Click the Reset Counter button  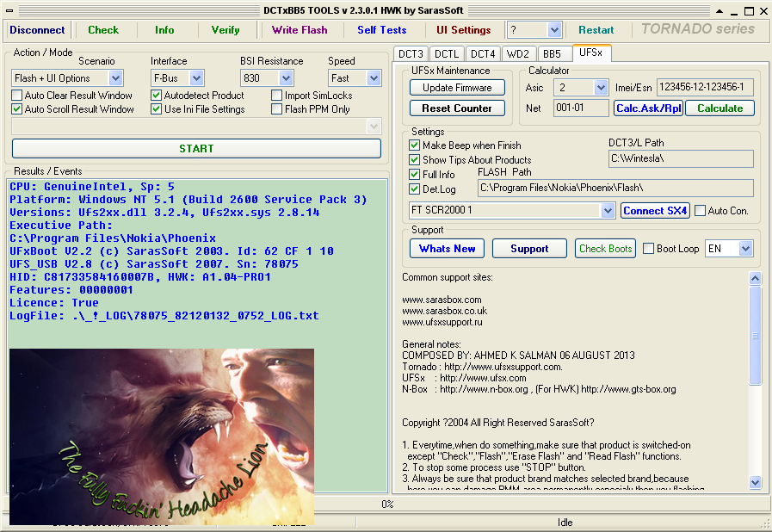457,108
